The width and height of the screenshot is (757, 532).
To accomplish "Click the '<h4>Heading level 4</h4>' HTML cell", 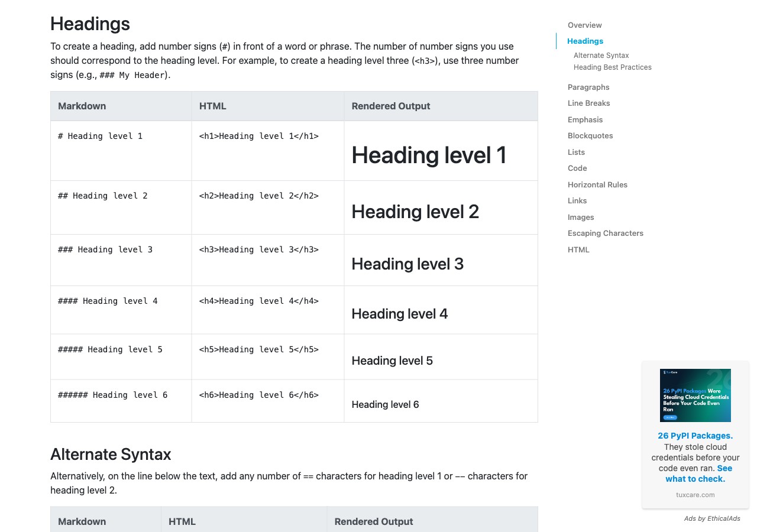I will (x=268, y=310).
